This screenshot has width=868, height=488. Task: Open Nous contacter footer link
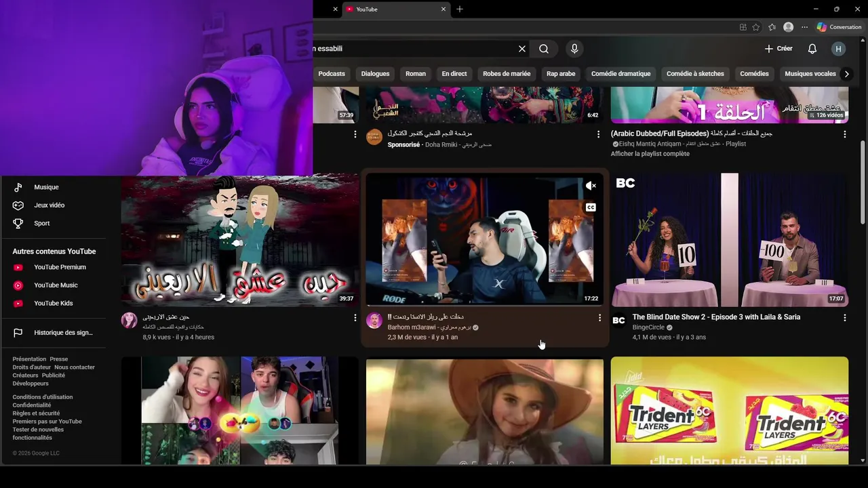point(75,367)
